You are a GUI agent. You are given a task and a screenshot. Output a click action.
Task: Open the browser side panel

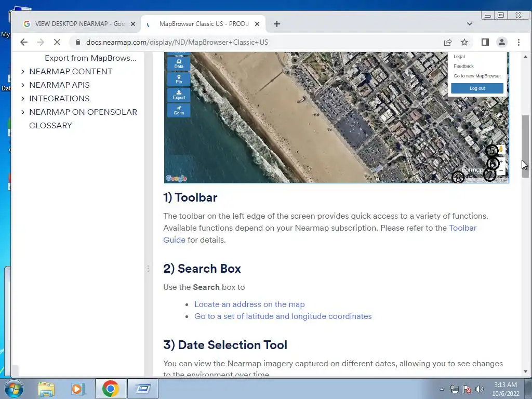coord(485,42)
